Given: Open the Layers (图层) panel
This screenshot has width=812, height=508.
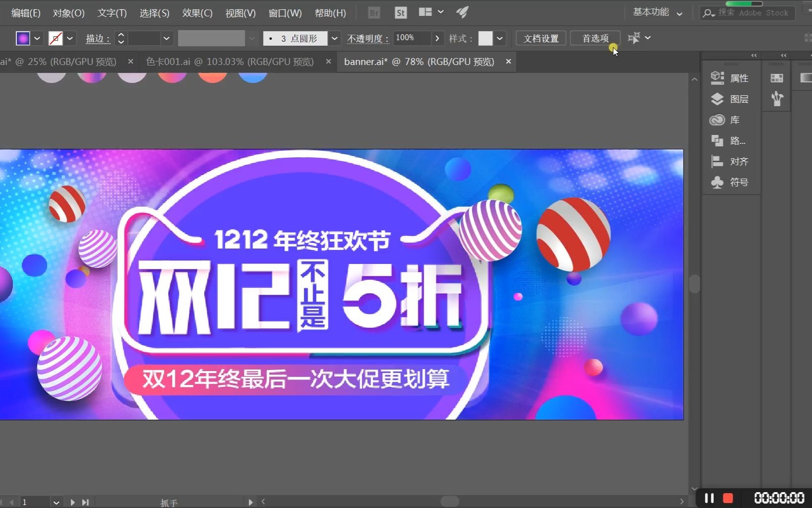Looking at the screenshot, I should click(x=730, y=99).
